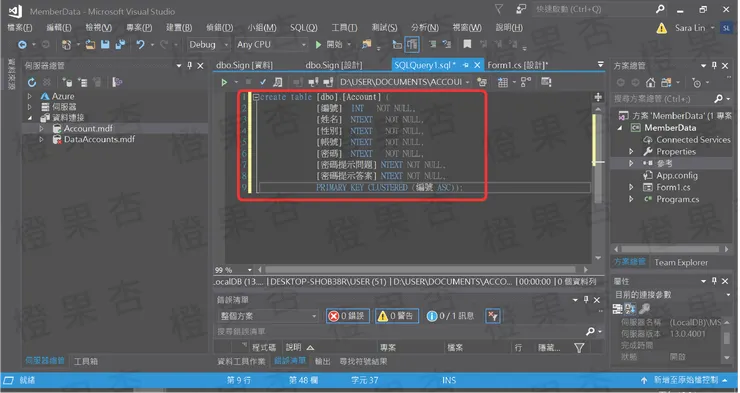Click the 說明 column header in error list
This screenshot has width=740, height=393.
(x=294, y=348)
